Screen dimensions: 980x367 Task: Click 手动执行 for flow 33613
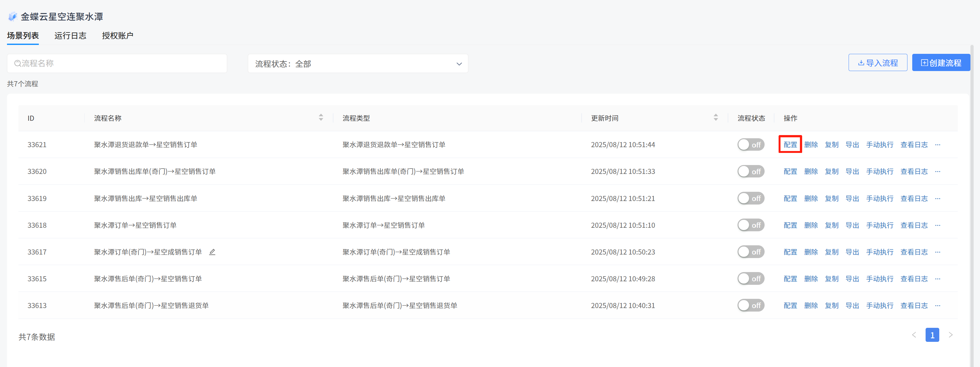(879, 306)
